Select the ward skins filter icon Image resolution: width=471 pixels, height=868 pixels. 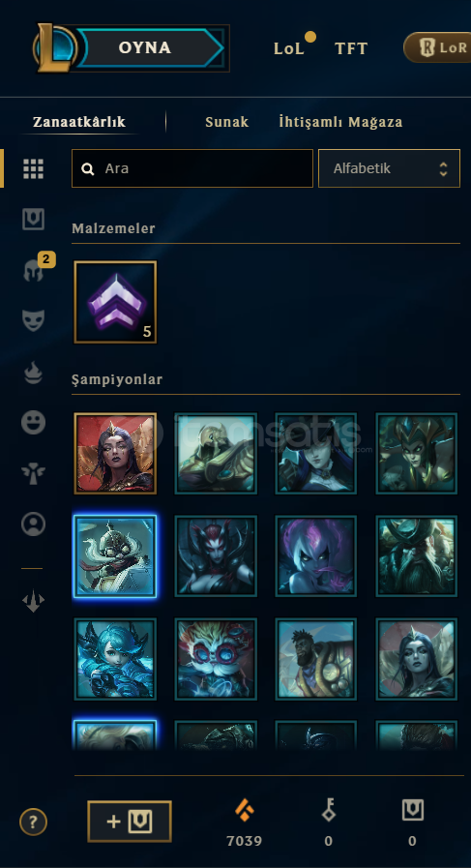(x=33, y=473)
